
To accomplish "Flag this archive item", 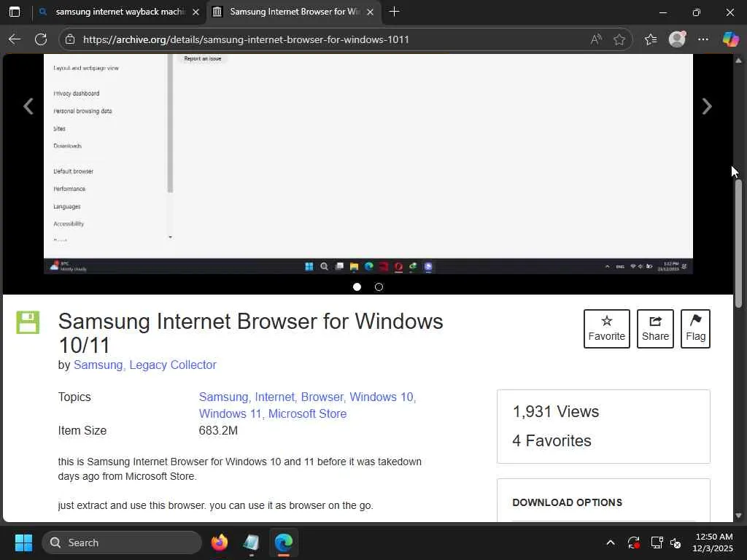I will click(x=695, y=329).
